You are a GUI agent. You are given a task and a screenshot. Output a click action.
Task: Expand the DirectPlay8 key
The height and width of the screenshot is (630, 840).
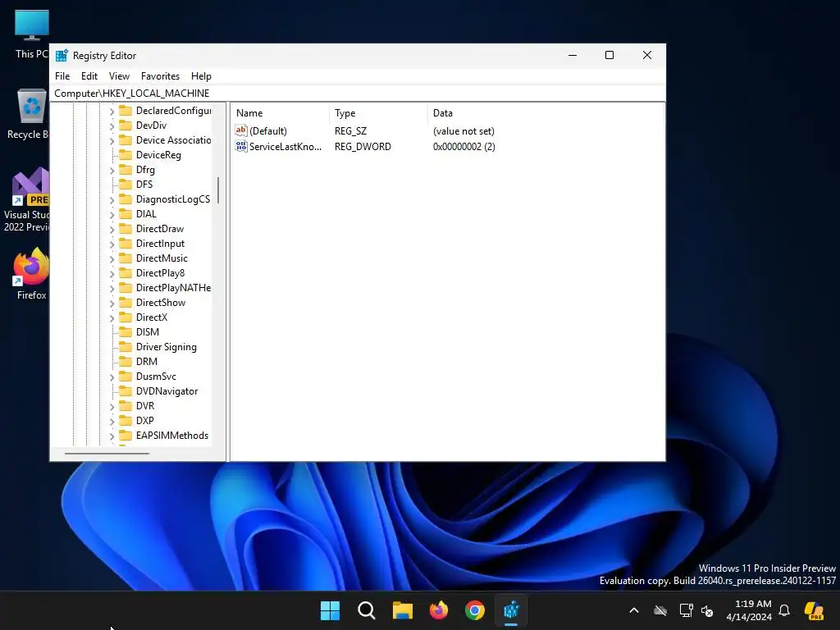[x=112, y=274]
